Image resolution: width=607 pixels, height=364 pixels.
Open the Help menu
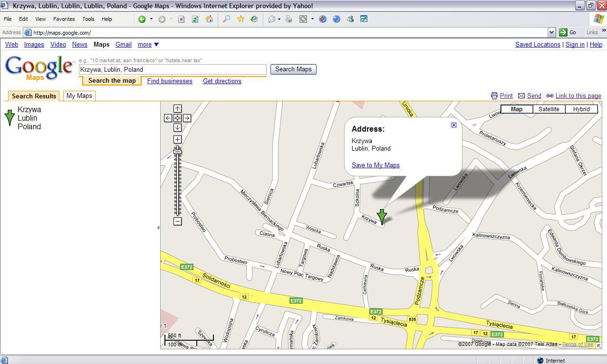click(106, 19)
